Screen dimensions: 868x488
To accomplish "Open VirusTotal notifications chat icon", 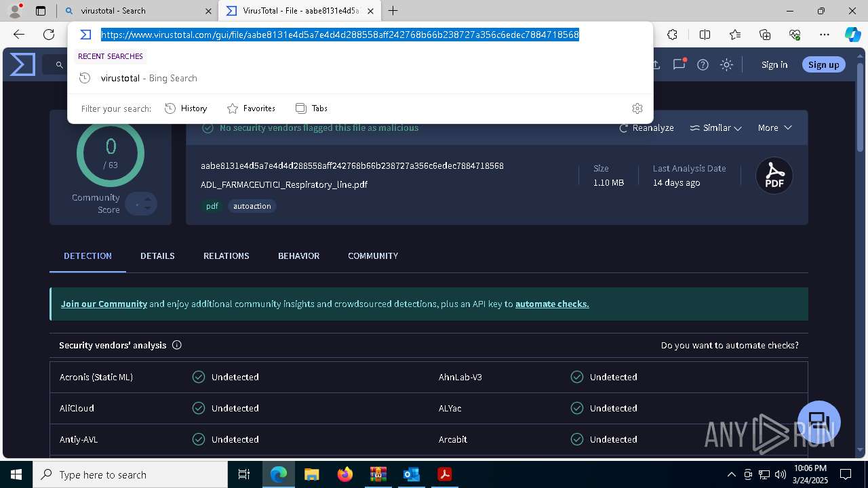I will tap(679, 64).
